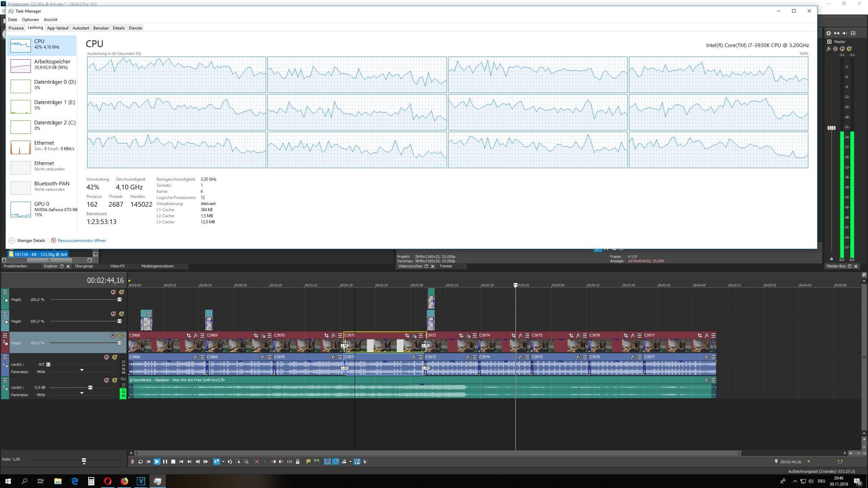
Task: Open the Windows Start menu
Action: (8, 481)
